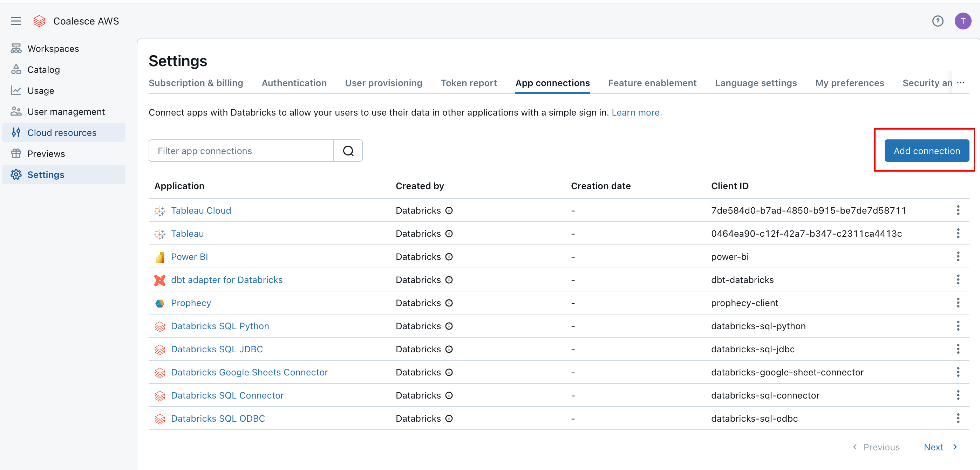
Task: Open the hamburger navigation menu
Action: [x=16, y=21]
